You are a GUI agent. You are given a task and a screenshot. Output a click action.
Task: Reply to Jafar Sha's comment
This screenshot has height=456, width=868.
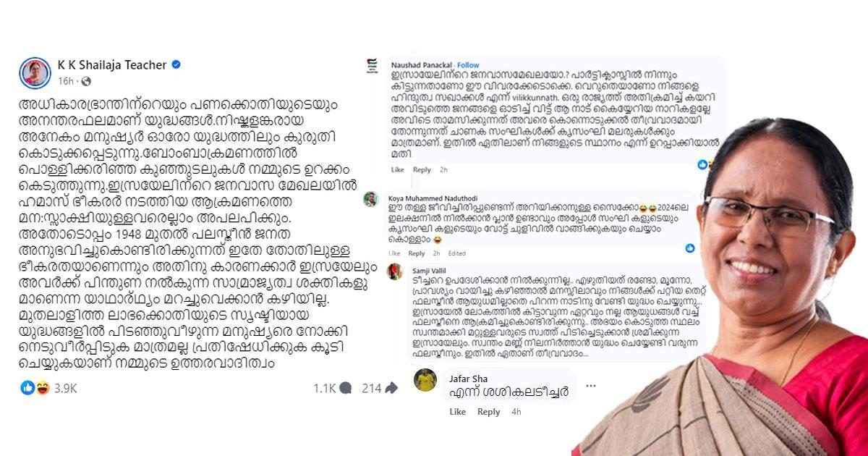(488, 412)
